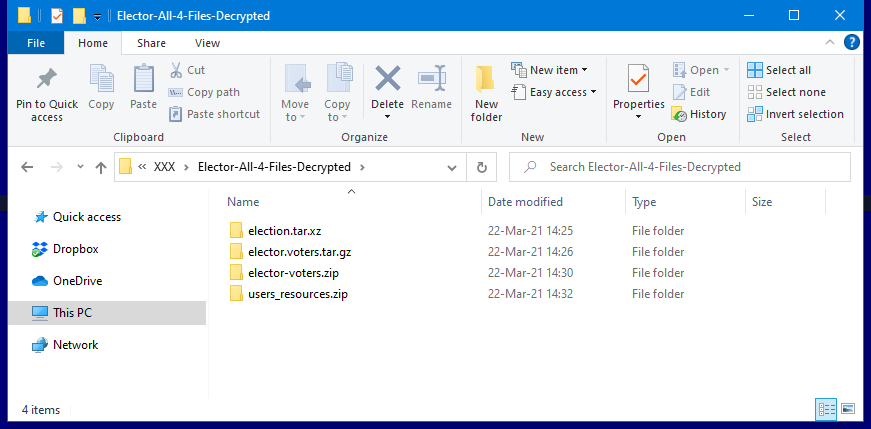Navigate up one folder level

click(x=100, y=168)
